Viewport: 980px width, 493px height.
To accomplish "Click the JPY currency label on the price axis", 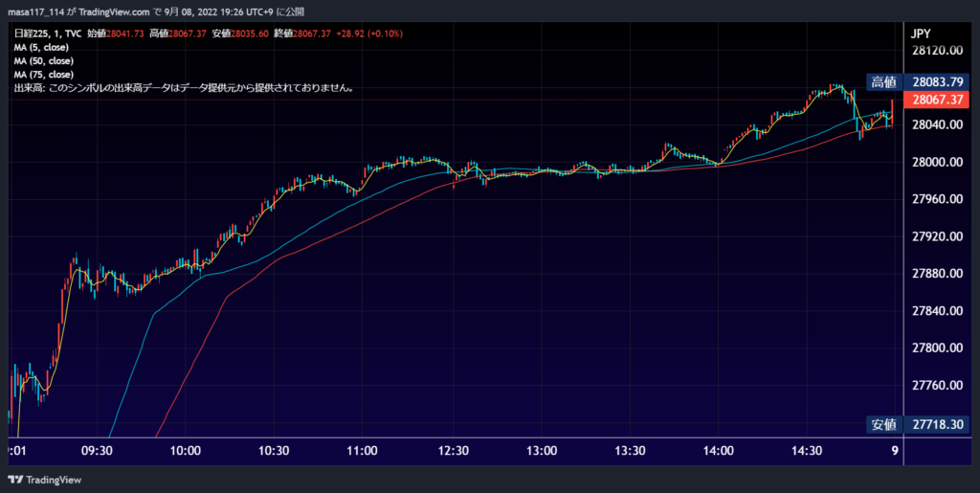I will coord(923,34).
